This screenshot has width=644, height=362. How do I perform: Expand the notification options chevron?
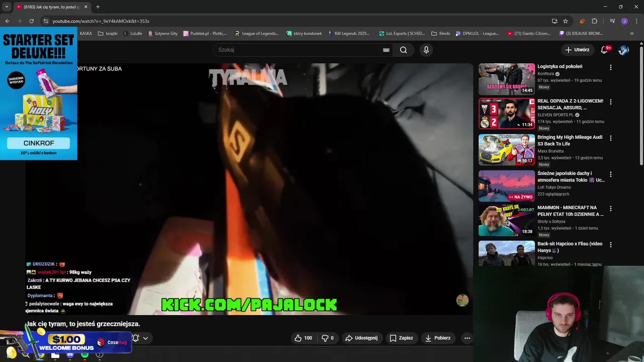[x=145, y=338]
